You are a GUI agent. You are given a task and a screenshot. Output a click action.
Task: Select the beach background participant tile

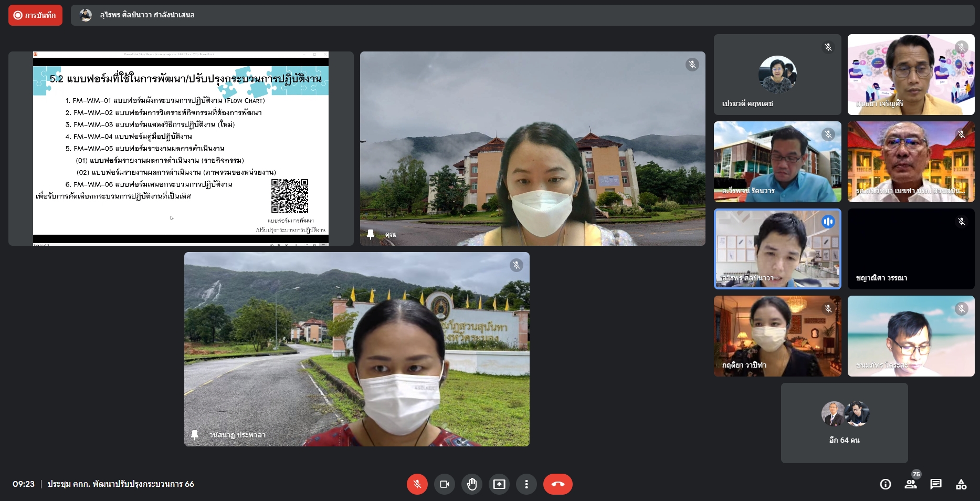911,336
